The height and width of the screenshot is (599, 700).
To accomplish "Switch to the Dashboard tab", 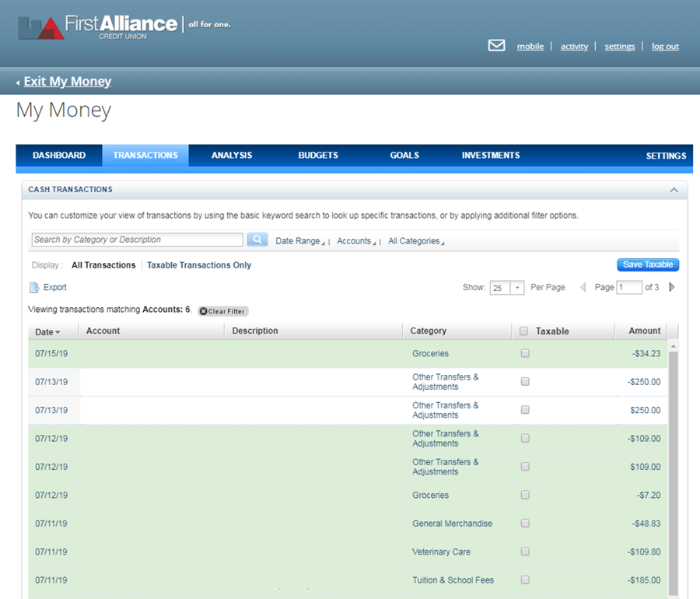I will [x=59, y=156].
